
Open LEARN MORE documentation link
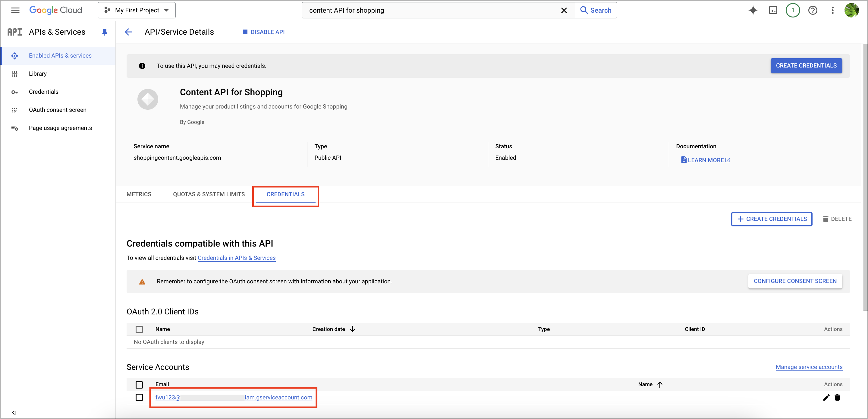(705, 160)
